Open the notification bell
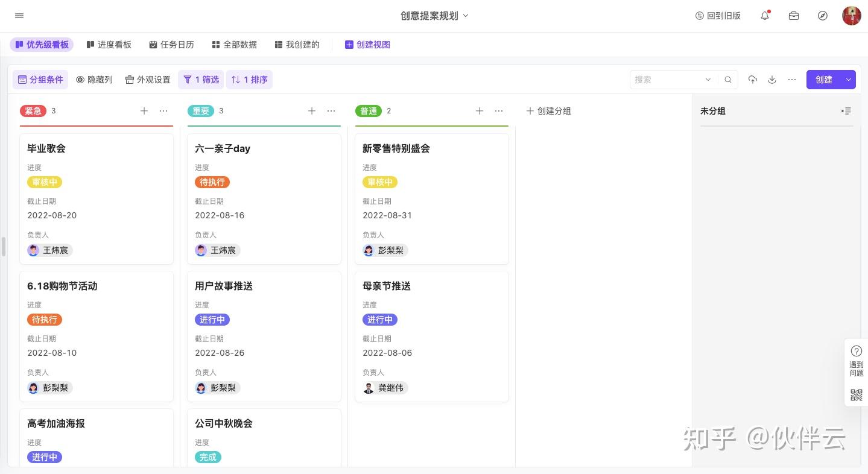The image size is (868, 474). (x=765, y=16)
